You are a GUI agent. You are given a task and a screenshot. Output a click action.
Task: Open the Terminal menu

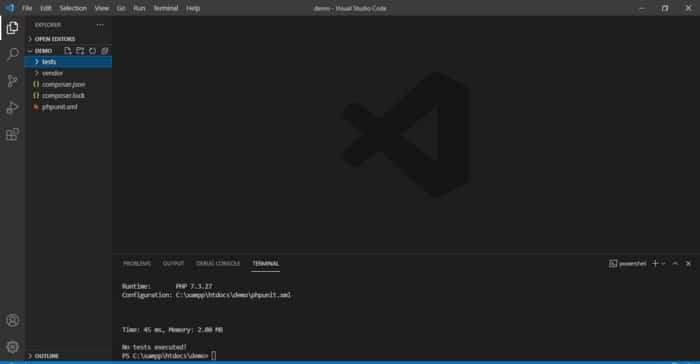tap(166, 8)
